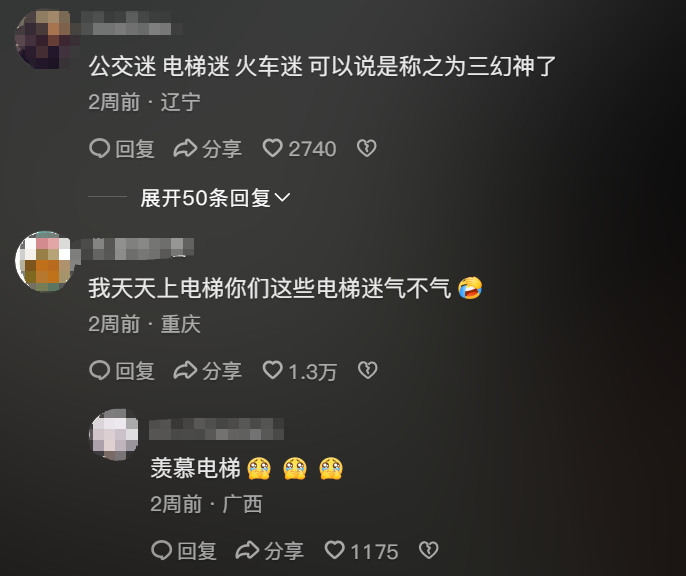
Task: Click the blurred username of first commenter
Action: (x=129, y=23)
